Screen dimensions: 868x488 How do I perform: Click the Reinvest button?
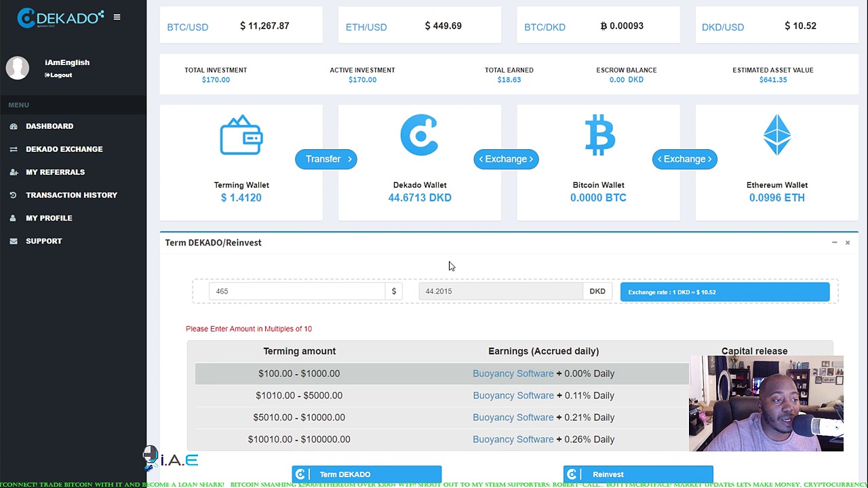click(638, 474)
